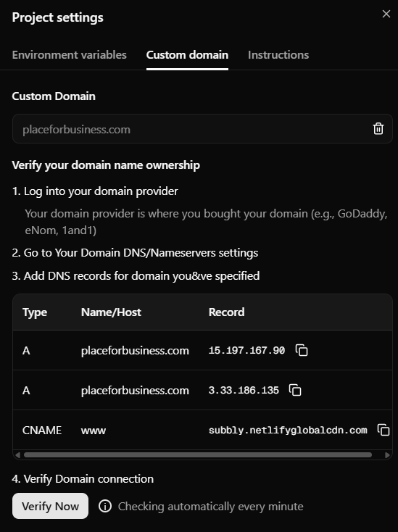The height and width of the screenshot is (532, 398).
Task: Delete the placeforbusiness.com custom domain
Action: point(378,128)
